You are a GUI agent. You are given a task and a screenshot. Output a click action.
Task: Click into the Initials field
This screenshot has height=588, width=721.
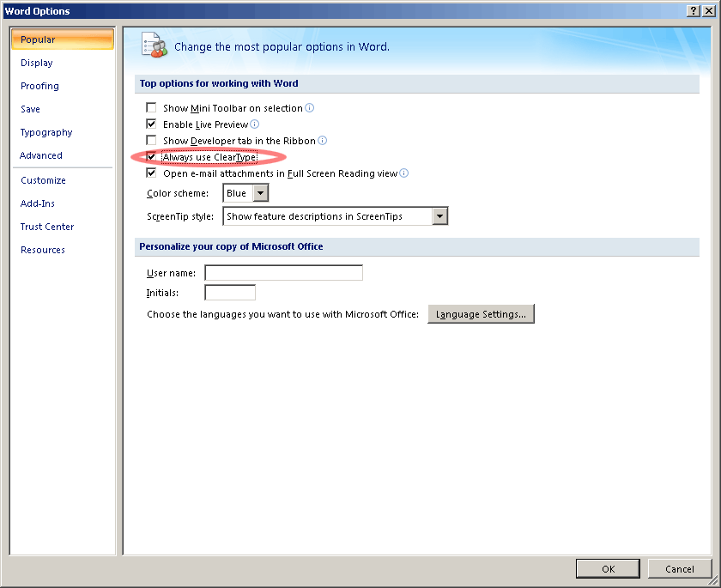pos(230,293)
